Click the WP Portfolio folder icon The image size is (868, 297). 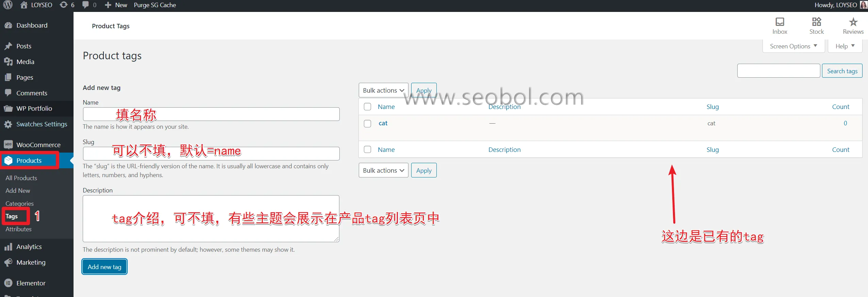pyautogui.click(x=8, y=108)
